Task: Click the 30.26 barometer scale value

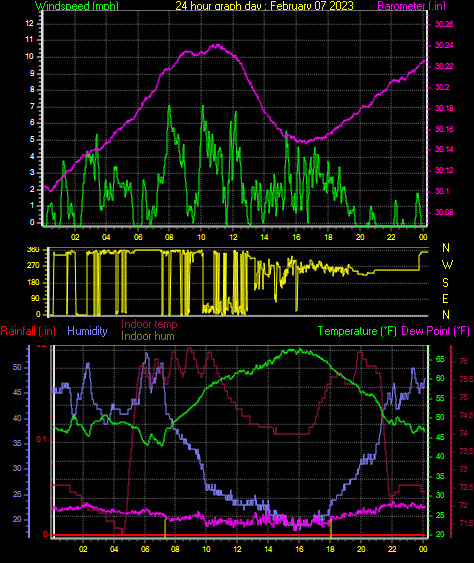Action: pos(444,24)
